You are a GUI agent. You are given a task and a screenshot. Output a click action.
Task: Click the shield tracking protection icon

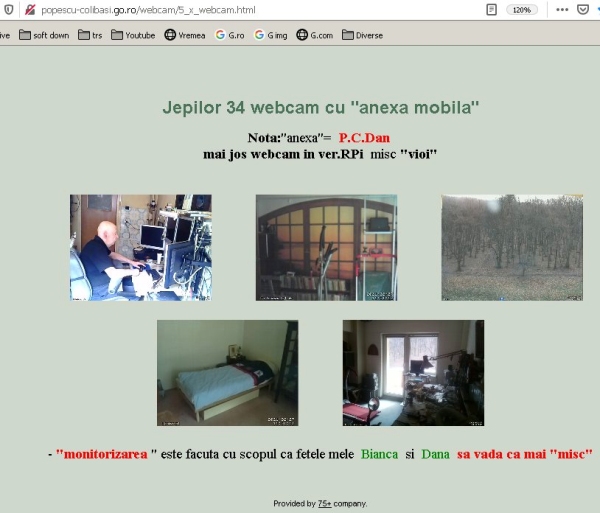9,9
